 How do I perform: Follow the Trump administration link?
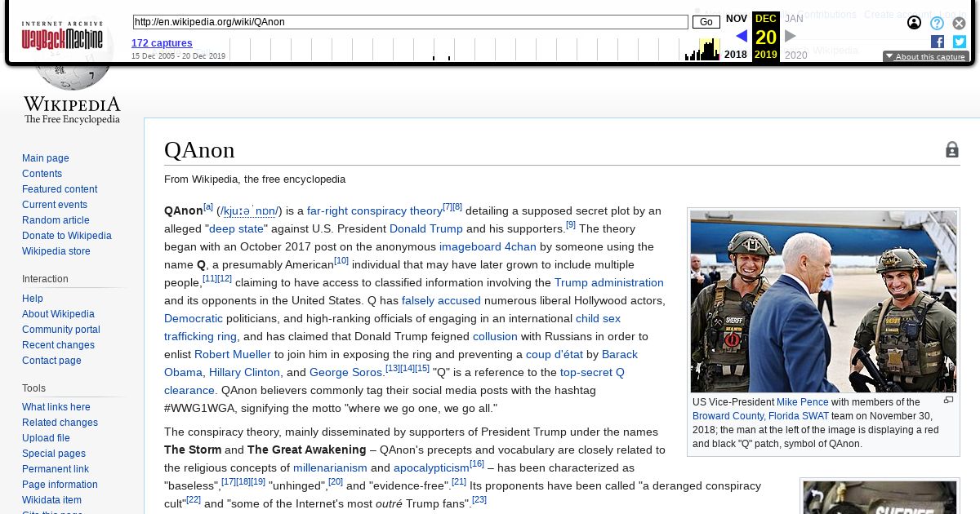pyautogui.click(x=609, y=282)
